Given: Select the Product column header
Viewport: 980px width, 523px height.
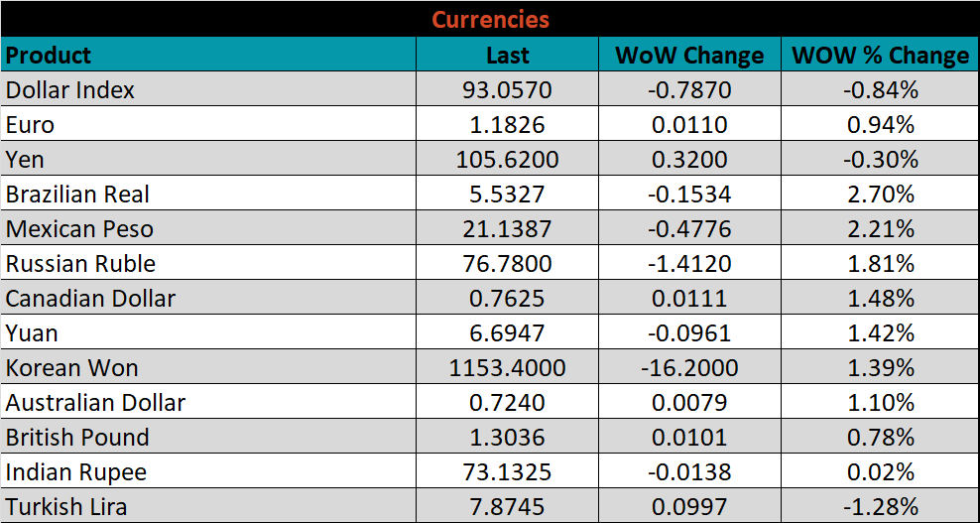Looking at the screenshot, I should click(49, 55).
